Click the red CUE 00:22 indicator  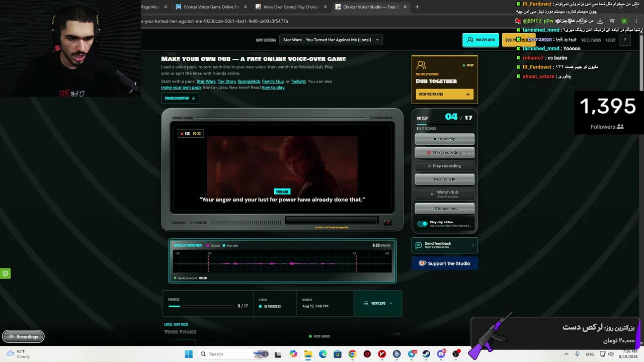(191, 133)
